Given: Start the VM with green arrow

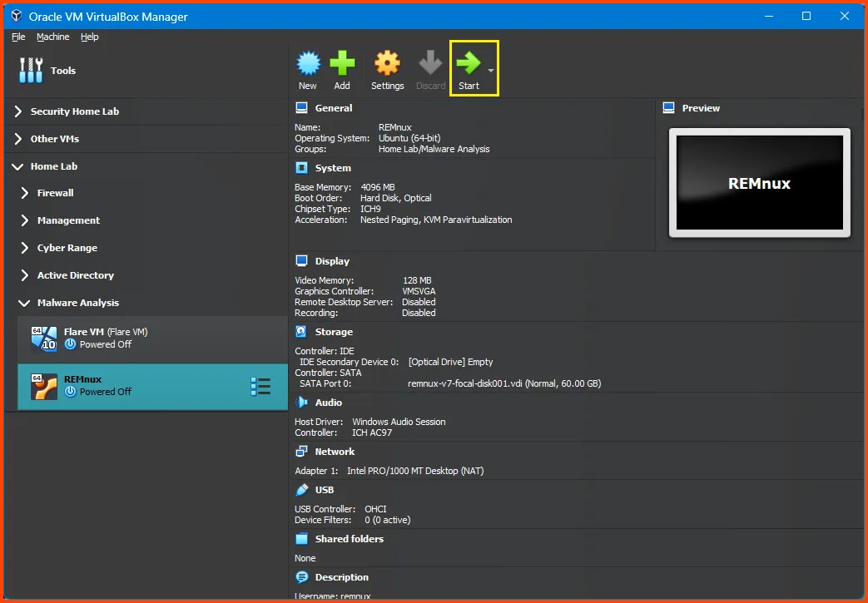Looking at the screenshot, I should [x=469, y=63].
